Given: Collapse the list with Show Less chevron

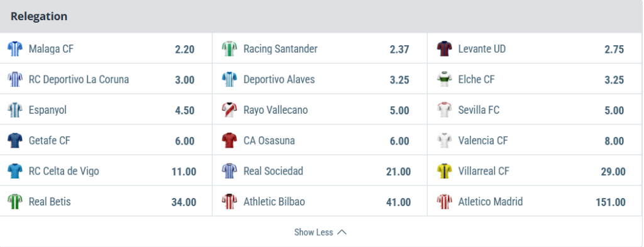Looking at the screenshot, I should pos(341,232).
